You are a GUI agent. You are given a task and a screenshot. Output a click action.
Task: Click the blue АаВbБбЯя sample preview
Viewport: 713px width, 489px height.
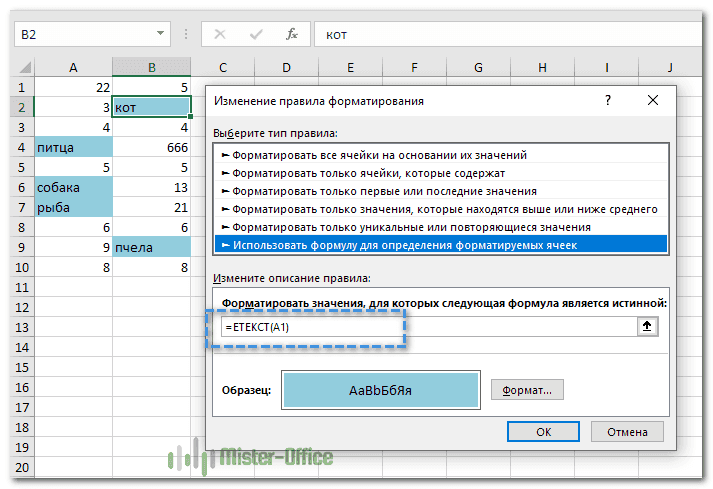coord(381,390)
